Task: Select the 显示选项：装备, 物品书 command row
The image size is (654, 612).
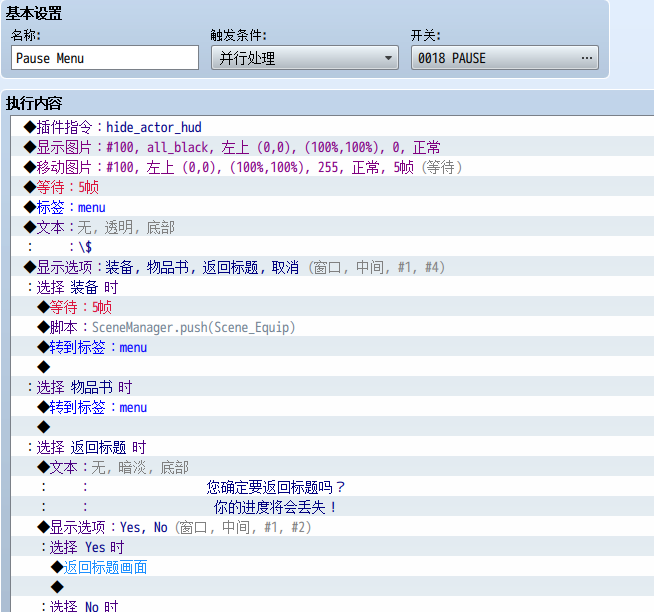Action: 333,267
